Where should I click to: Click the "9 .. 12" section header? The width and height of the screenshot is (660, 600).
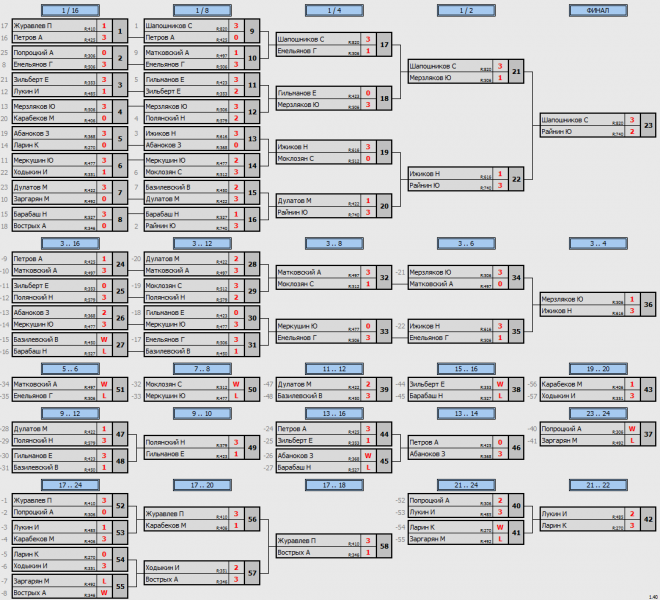[70, 413]
